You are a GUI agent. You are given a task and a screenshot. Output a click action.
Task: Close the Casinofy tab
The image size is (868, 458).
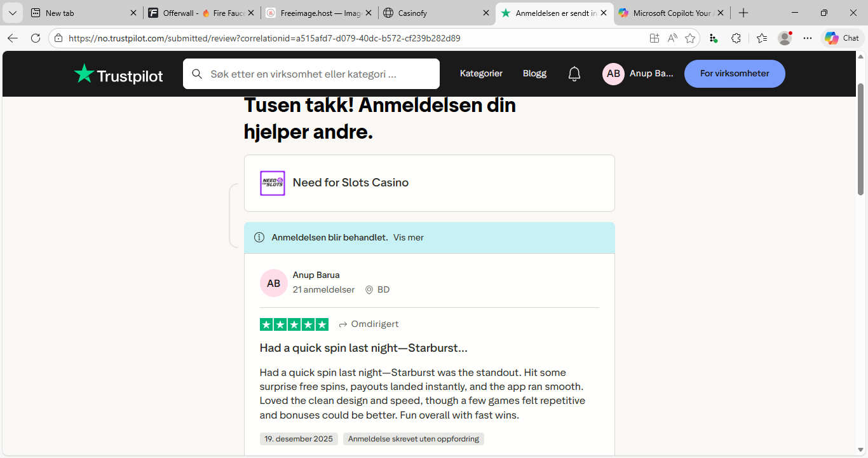click(486, 13)
